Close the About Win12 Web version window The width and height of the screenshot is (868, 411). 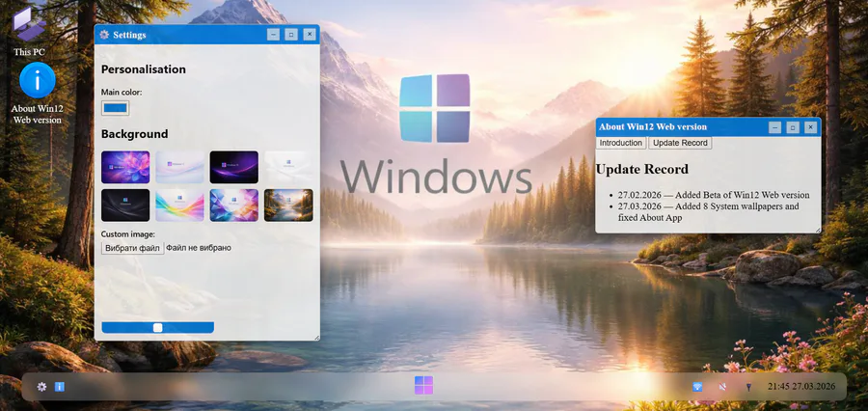pos(810,127)
